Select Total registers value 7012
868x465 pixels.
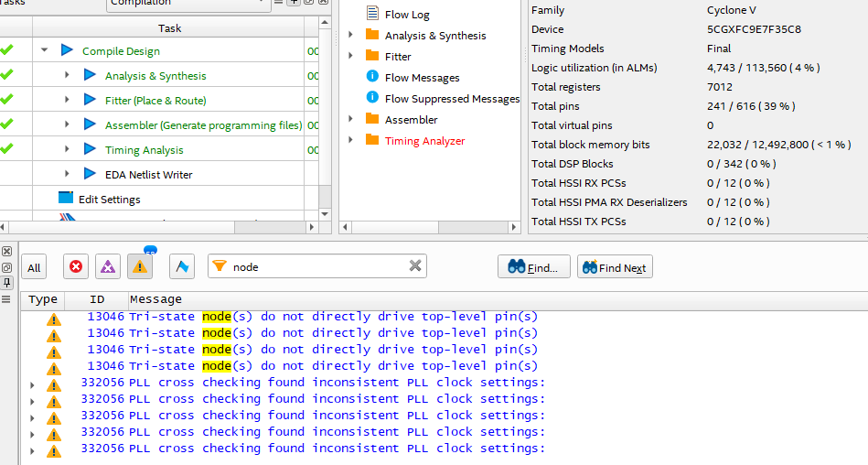(x=719, y=87)
